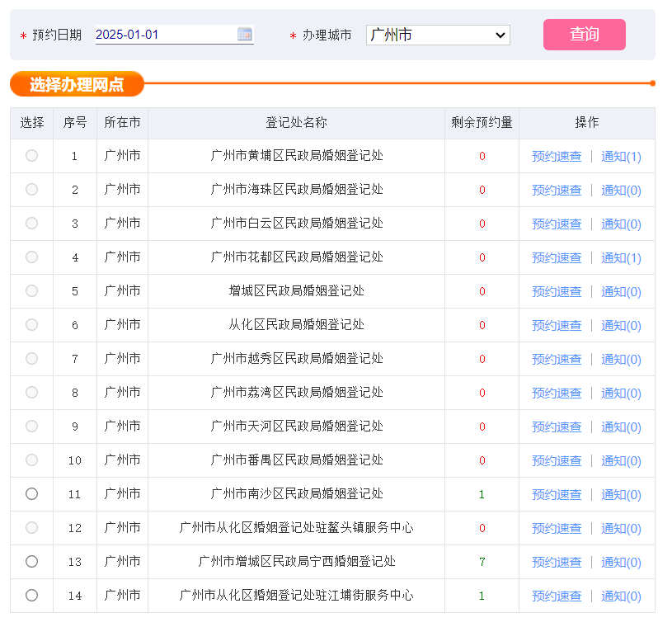The width and height of the screenshot is (672, 627).
Task: Open the calendar icon beside appointment date
Action: click(245, 34)
